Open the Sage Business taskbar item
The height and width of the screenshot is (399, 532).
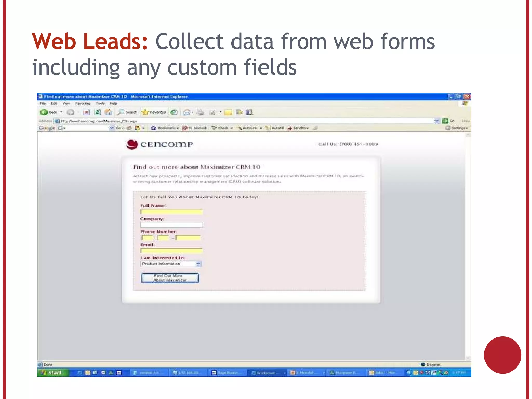(227, 373)
